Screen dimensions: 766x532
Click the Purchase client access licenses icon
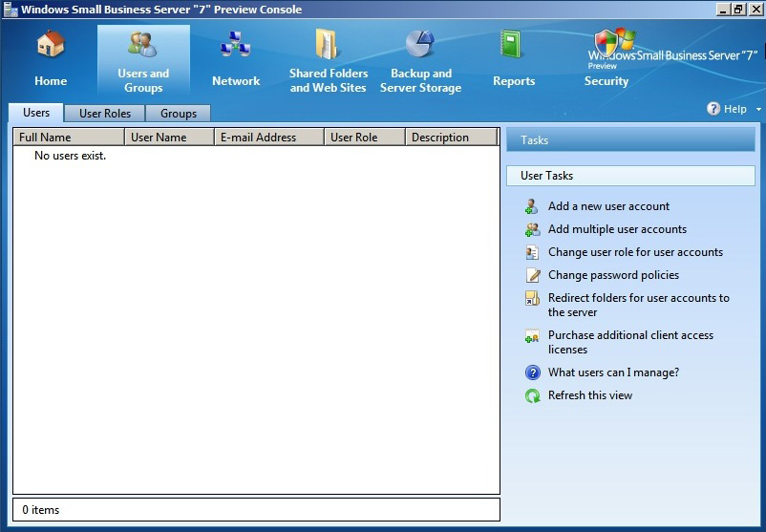pos(532,335)
